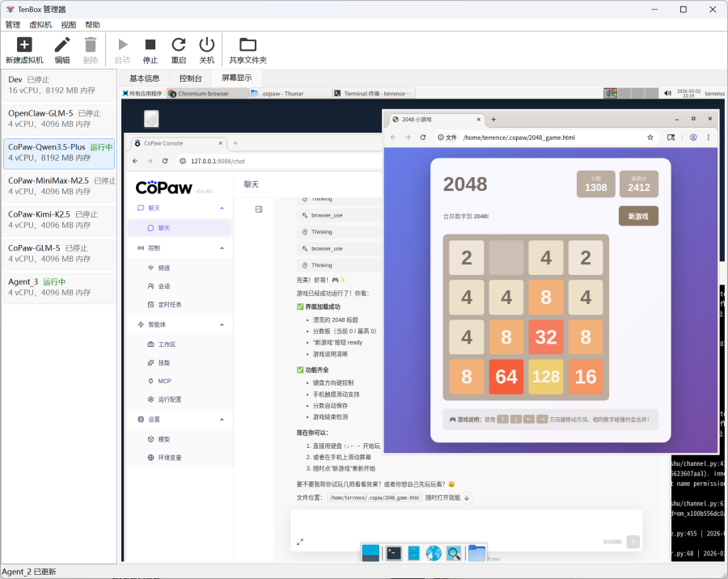
Task: Open the terminal icon in the bottom dock
Action: click(392, 553)
